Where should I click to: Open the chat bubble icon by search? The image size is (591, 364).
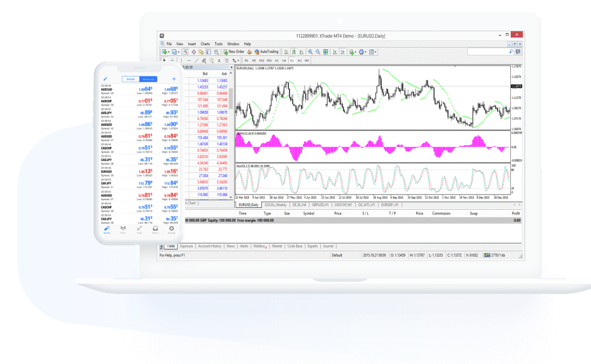tap(518, 52)
